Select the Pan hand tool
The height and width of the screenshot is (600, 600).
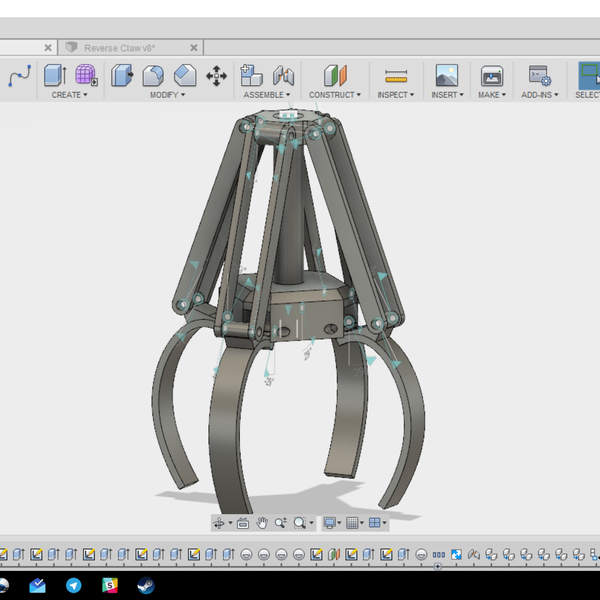(262, 523)
